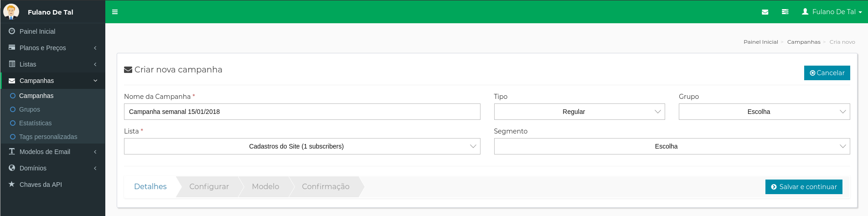868x216 pixels.
Task: Expand the Planos e Preços menu
Action: click(x=53, y=48)
